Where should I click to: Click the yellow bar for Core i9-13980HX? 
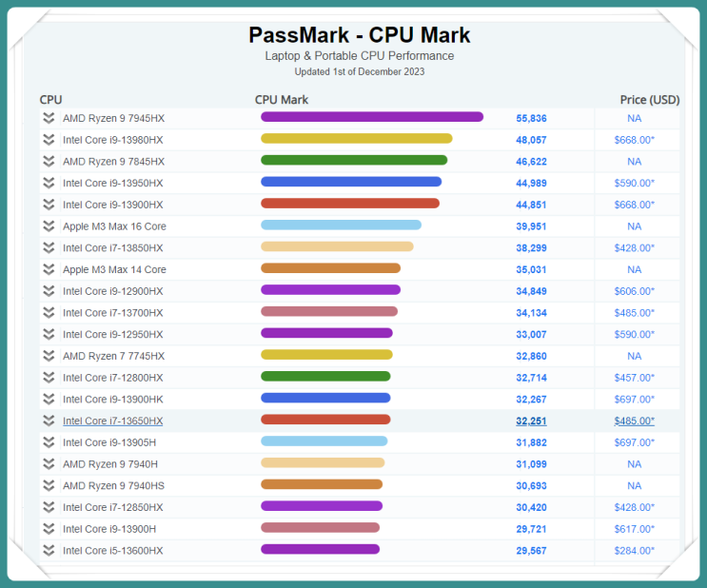coord(356,138)
